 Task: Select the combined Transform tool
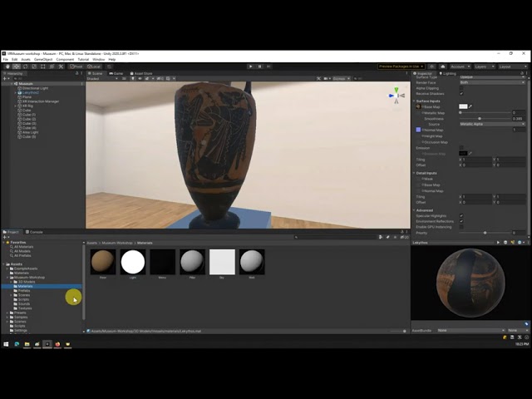tap(52, 66)
